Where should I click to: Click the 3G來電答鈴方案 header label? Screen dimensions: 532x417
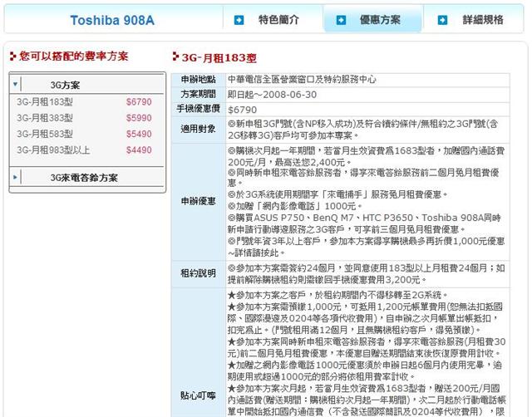point(84,177)
